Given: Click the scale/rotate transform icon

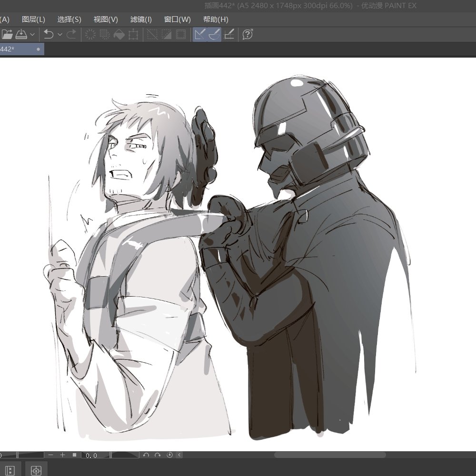Looking at the screenshot, I should (x=133, y=34).
